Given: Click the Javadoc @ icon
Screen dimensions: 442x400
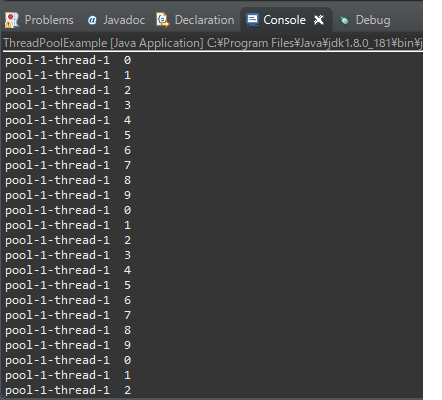Looking at the screenshot, I should pos(92,20).
